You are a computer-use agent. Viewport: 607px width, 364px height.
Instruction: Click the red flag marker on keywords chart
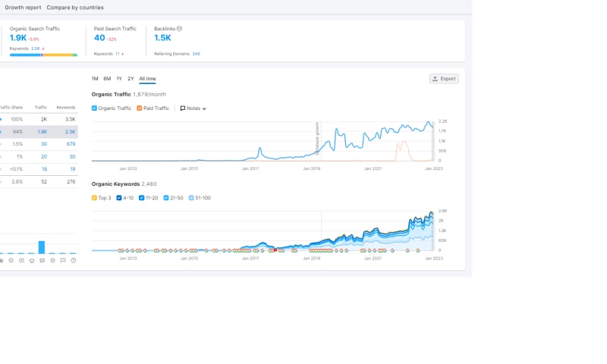[x=275, y=250]
